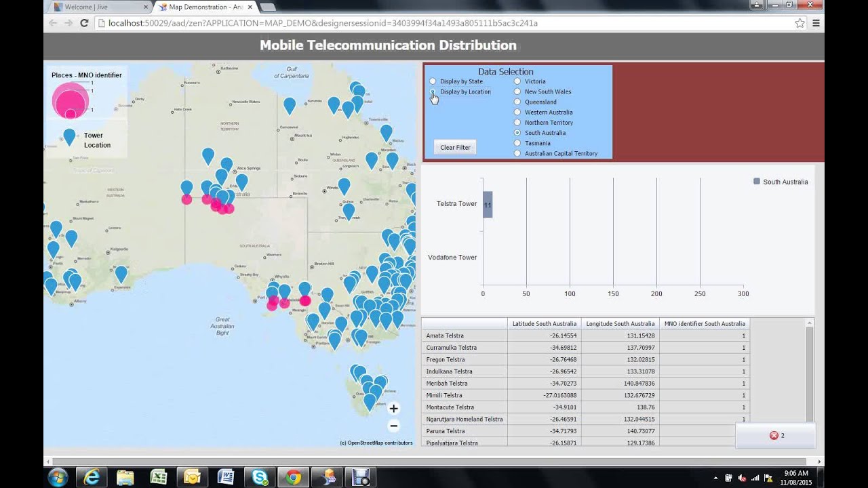Viewport: 868px width, 488px height.
Task: Click the tower marker in the map legend
Action: (69, 137)
